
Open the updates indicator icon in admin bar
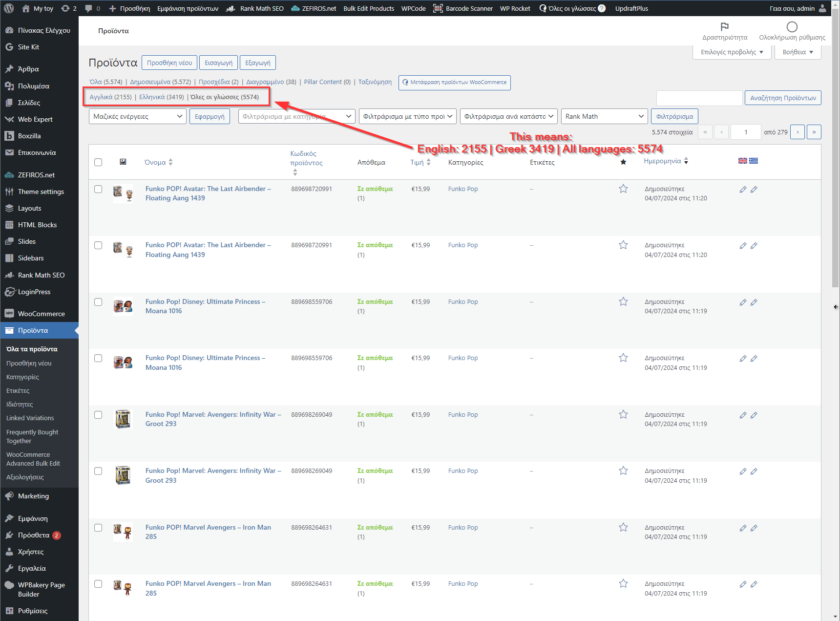[x=69, y=8]
